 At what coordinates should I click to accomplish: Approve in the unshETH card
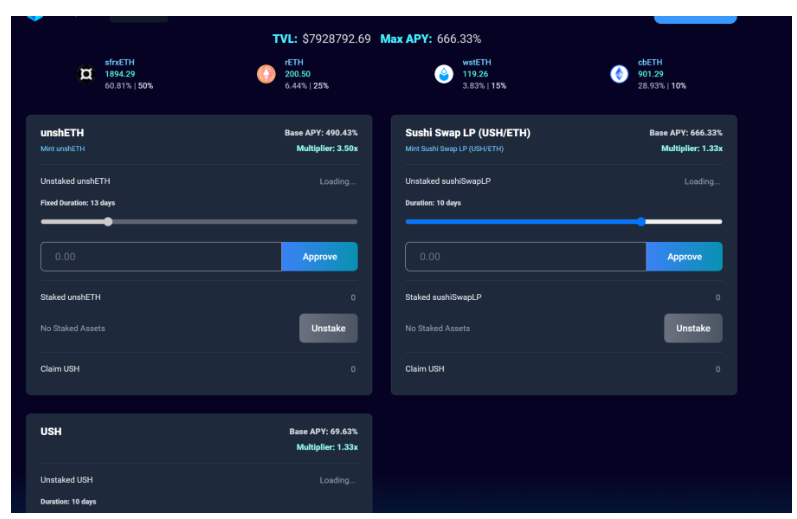319,257
